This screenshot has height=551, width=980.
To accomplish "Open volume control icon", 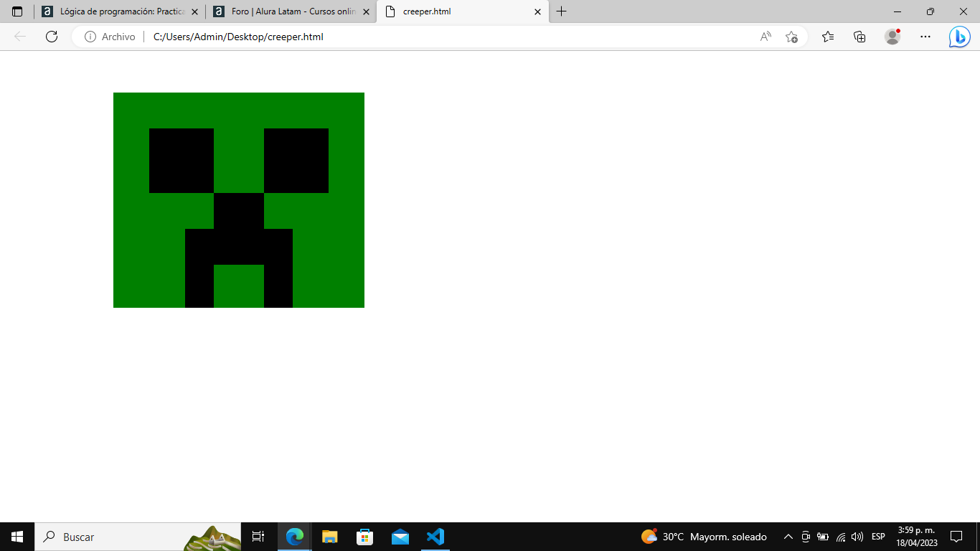I will (x=857, y=537).
